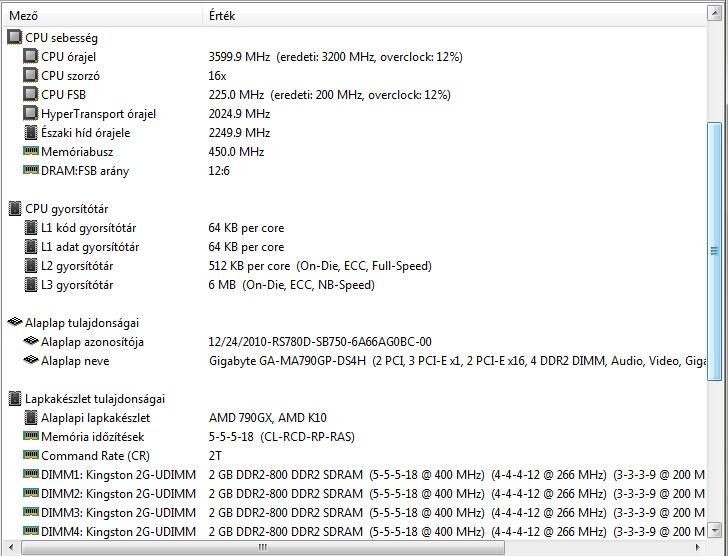Click the DRAM:FSB arány memory icon
Image resolution: width=728 pixels, height=556 pixels.
31,170
